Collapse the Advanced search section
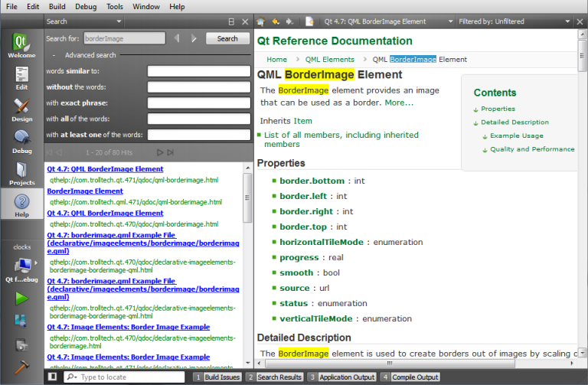 54,55
